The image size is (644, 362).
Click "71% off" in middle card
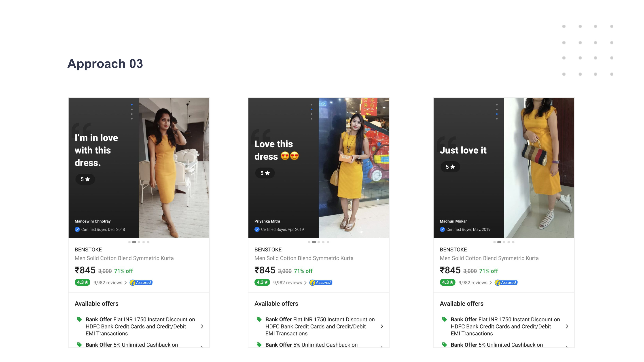[x=303, y=271]
